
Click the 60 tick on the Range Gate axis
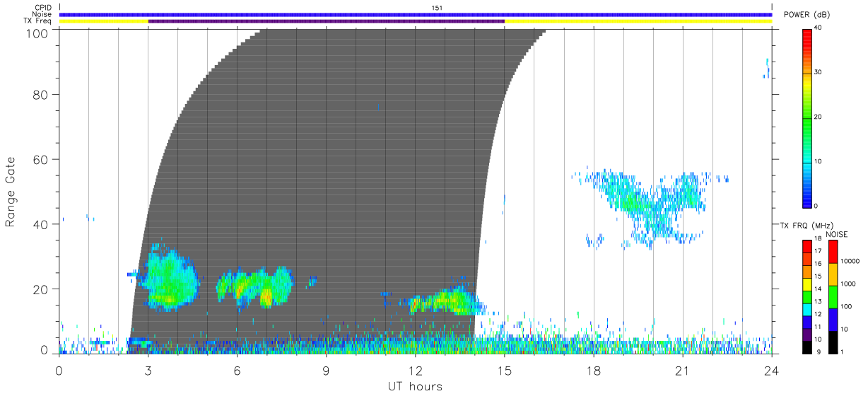pos(40,159)
